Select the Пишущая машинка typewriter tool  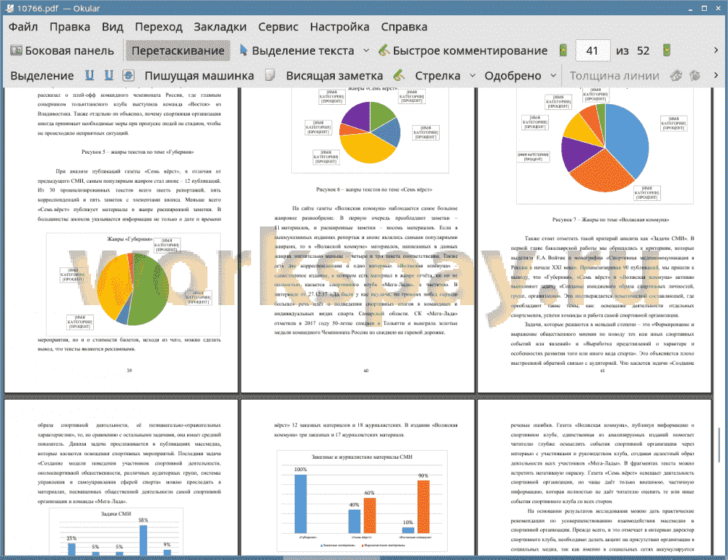pyautogui.click(x=199, y=76)
